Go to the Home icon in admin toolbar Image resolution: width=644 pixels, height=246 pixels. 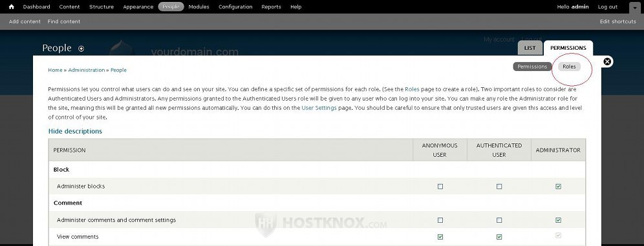pos(12,6)
